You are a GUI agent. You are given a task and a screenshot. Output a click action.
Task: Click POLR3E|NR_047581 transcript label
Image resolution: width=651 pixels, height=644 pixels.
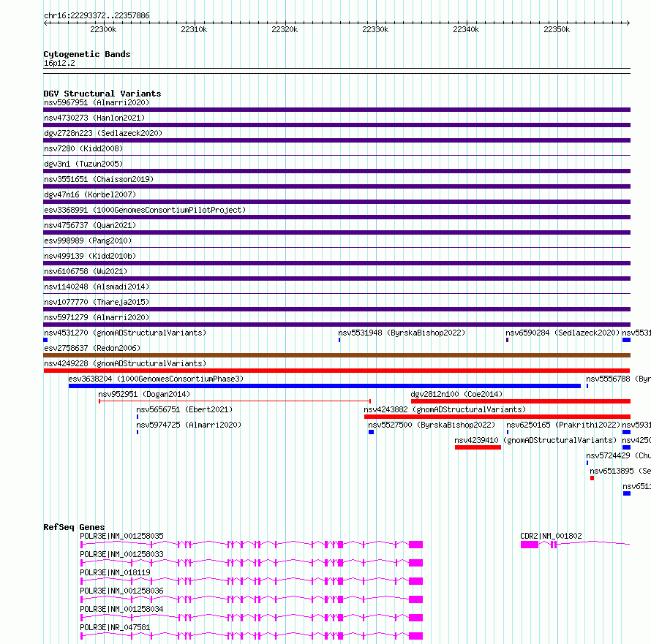click(115, 627)
